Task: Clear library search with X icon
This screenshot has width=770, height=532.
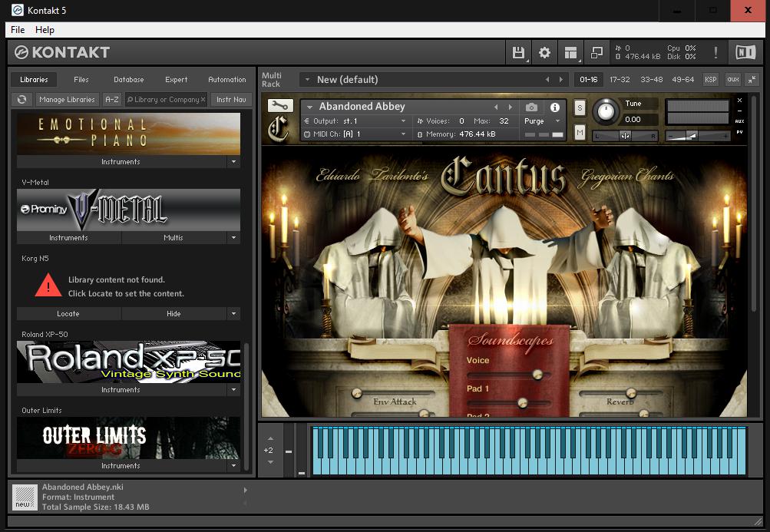Action: (203, 99)
